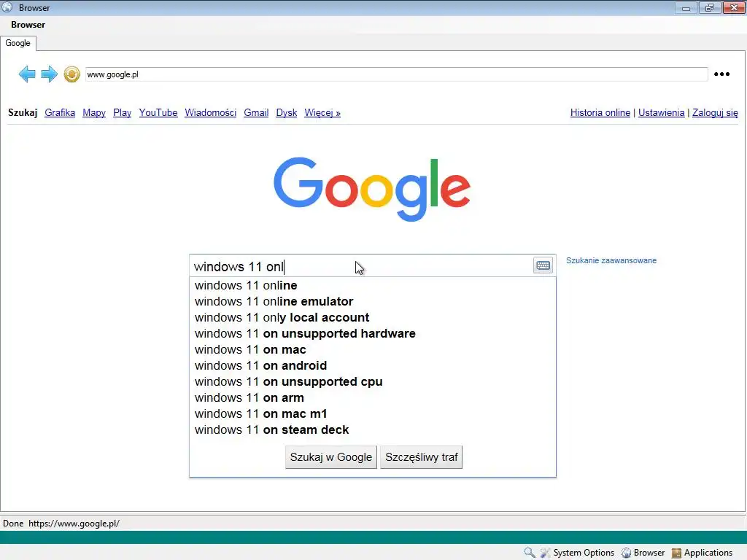The width and height of the screenshot is (747, 560).
Task: Choose suggestion windows 11 online emulator
Action: 373,301
